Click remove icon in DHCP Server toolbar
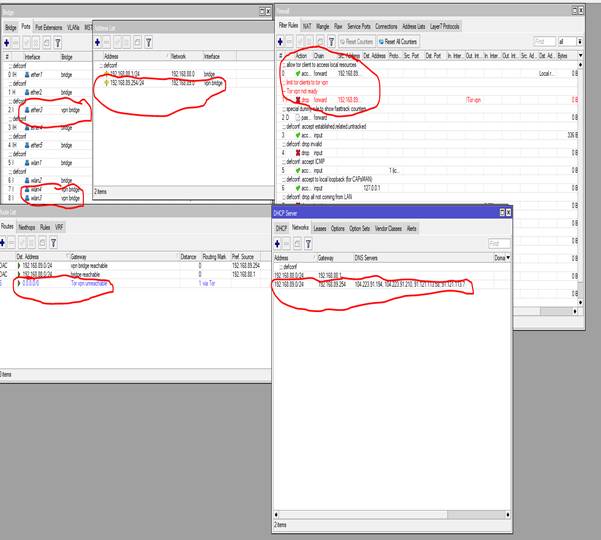 287,243
